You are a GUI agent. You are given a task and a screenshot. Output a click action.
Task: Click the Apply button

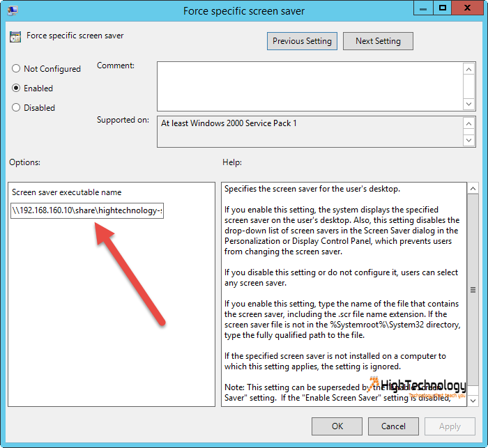[x=450, y=426]
